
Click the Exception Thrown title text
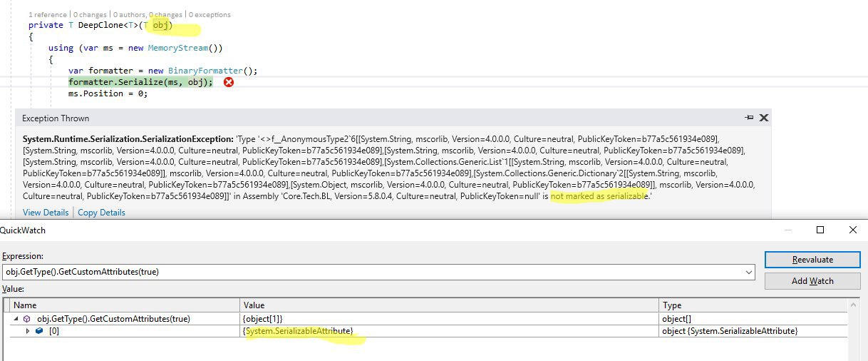(x=56, y=118)
